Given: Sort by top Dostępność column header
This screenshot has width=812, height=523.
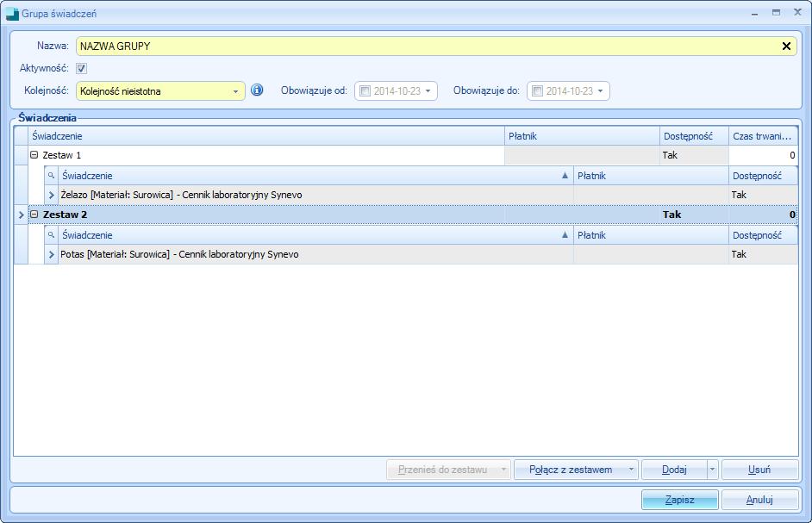Looking at the screenshot, I should [695, 136].
